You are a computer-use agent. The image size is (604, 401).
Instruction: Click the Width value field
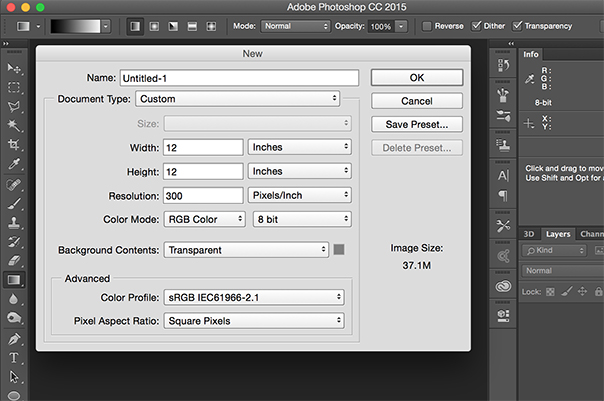pyautogui.click(x=203, y=148)
